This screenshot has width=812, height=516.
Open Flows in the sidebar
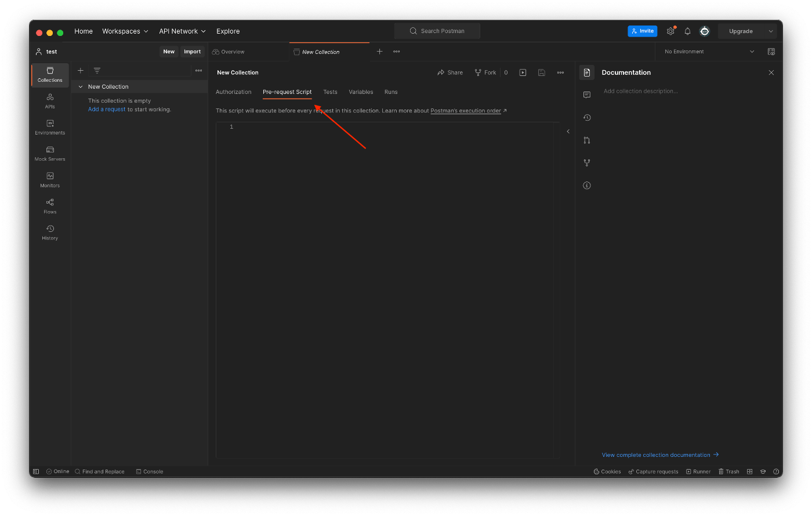[x=50, y=206]
